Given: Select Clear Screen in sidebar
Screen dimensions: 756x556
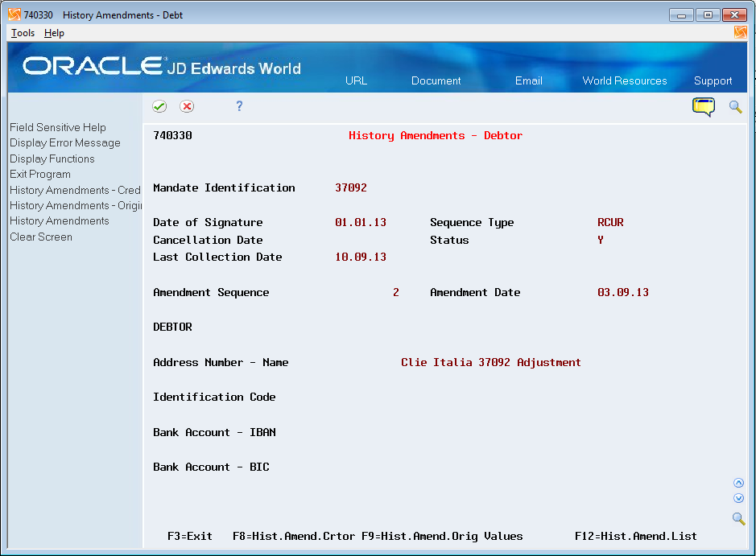Looking at the screenshot, I should 41,237.
